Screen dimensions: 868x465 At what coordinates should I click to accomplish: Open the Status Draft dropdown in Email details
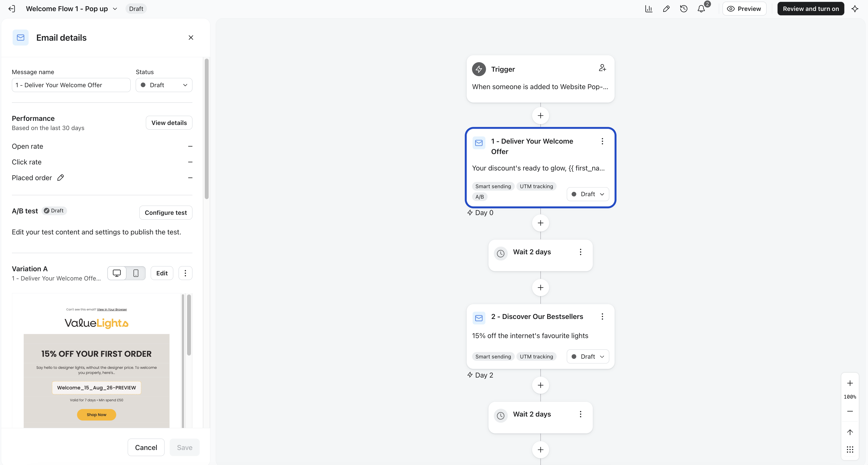click(164, 85)
